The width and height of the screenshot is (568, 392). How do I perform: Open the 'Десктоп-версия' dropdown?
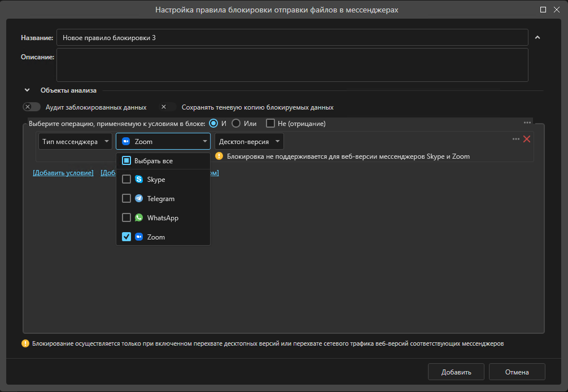pyautogui.click(x=249, y=141)
